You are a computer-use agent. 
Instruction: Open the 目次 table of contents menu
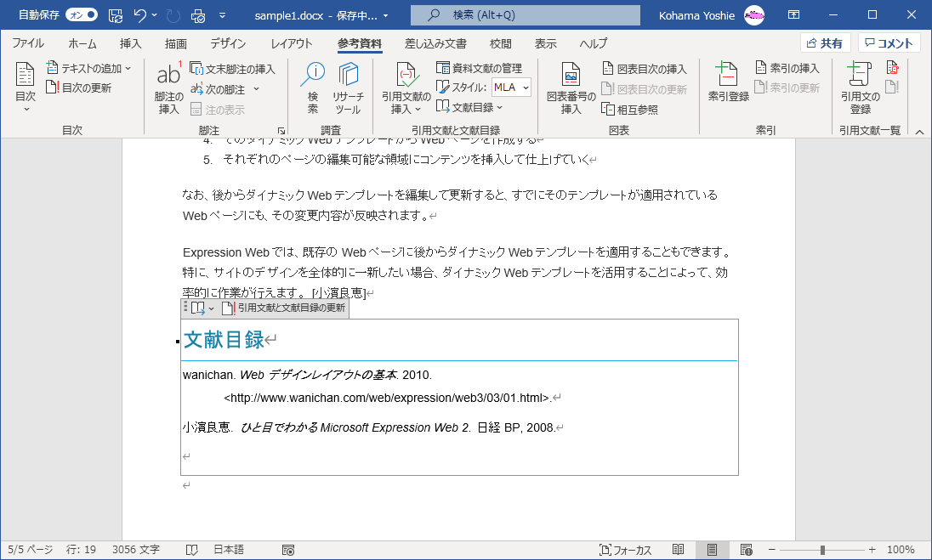click(26, 88)
